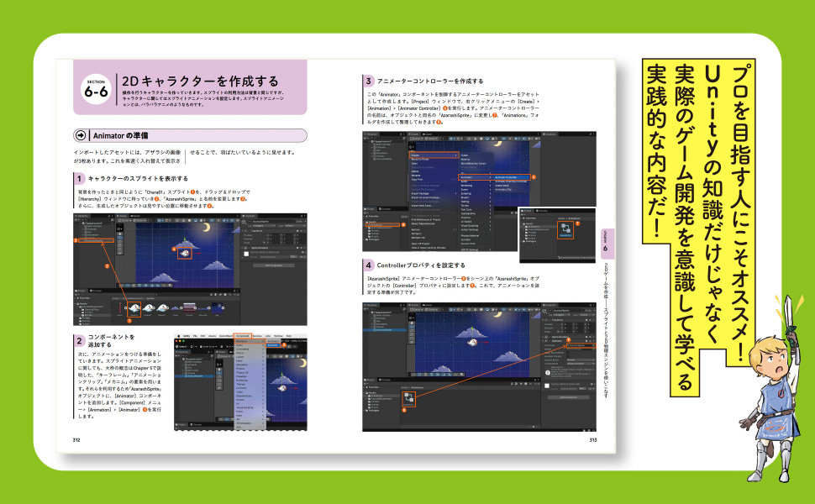Image resolution: width=815 pixels, height=504 pixels.
Task: Click the seal sprite in step 1 Scene view
Action: pos(186,251)
